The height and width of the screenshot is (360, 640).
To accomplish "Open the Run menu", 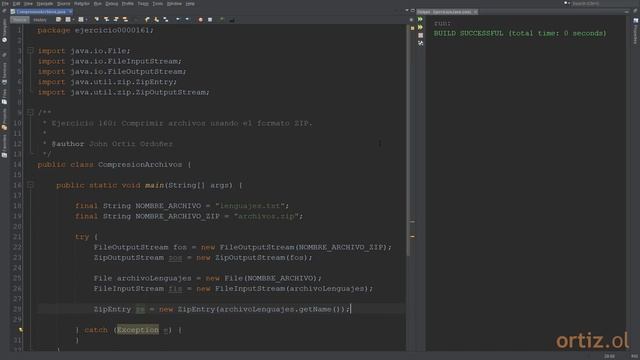I will (97, 4).
